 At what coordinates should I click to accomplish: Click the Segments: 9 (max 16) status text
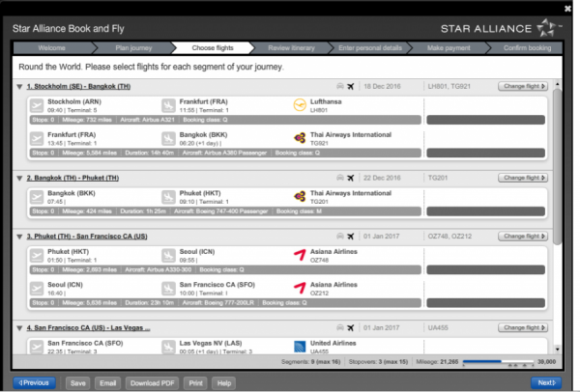tap(310, 362)
